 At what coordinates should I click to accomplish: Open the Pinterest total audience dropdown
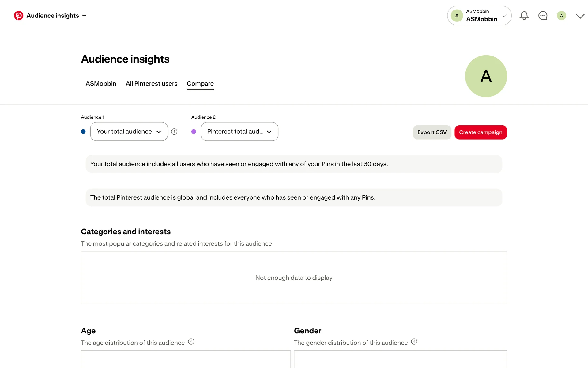[239, 132]
